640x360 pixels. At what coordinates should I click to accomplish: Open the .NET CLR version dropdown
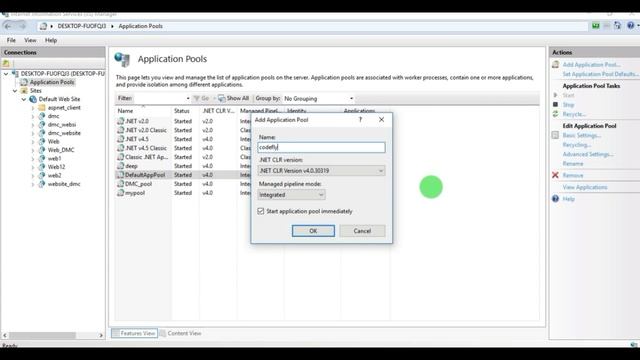(x=321, y=171)
